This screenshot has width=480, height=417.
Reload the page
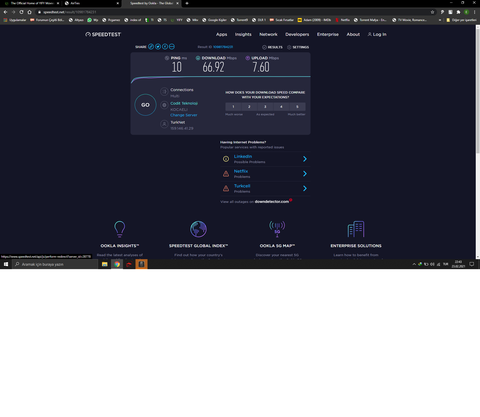(21, 12)
